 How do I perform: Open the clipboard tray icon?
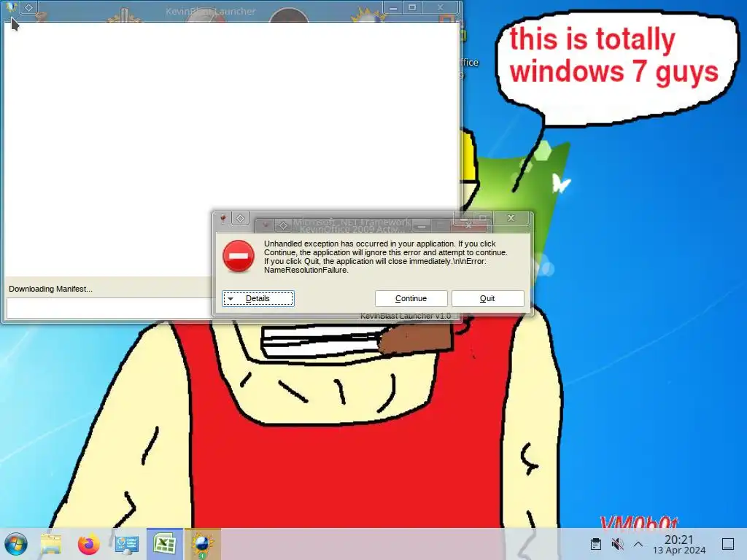click(x=595, y=544)
